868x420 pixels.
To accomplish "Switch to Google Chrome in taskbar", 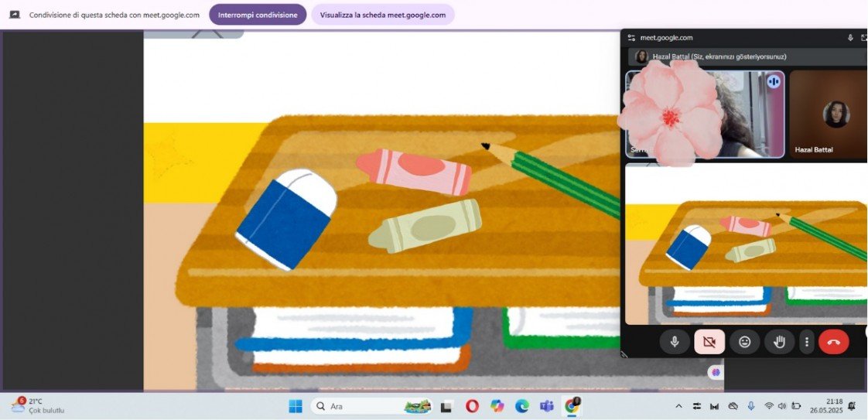I will tap(572, 406).
